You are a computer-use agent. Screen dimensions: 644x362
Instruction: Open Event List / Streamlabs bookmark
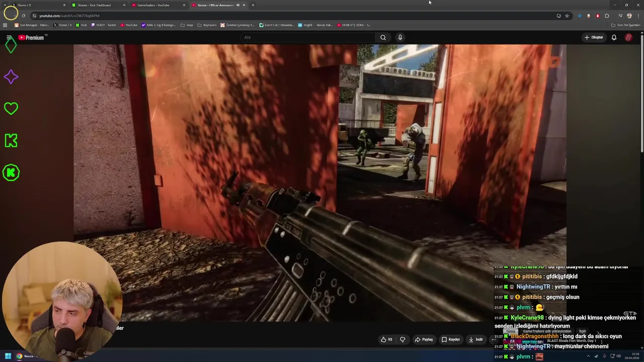(x=277, y=25)
